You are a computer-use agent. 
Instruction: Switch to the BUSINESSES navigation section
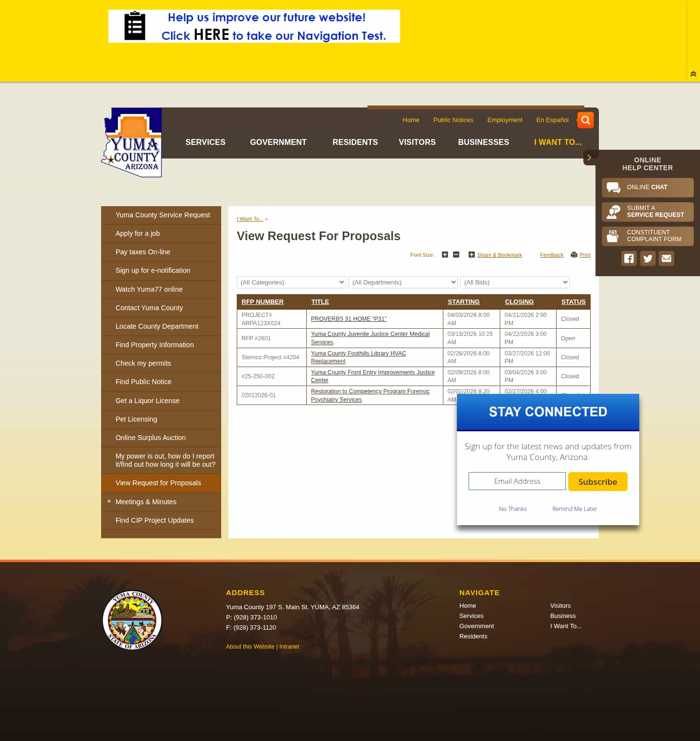point(483,142)
